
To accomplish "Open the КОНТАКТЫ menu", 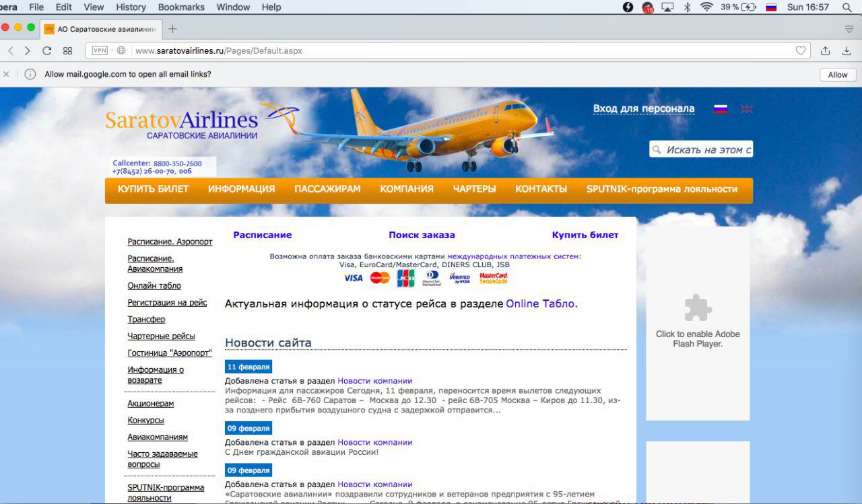I will pos(541,189).
